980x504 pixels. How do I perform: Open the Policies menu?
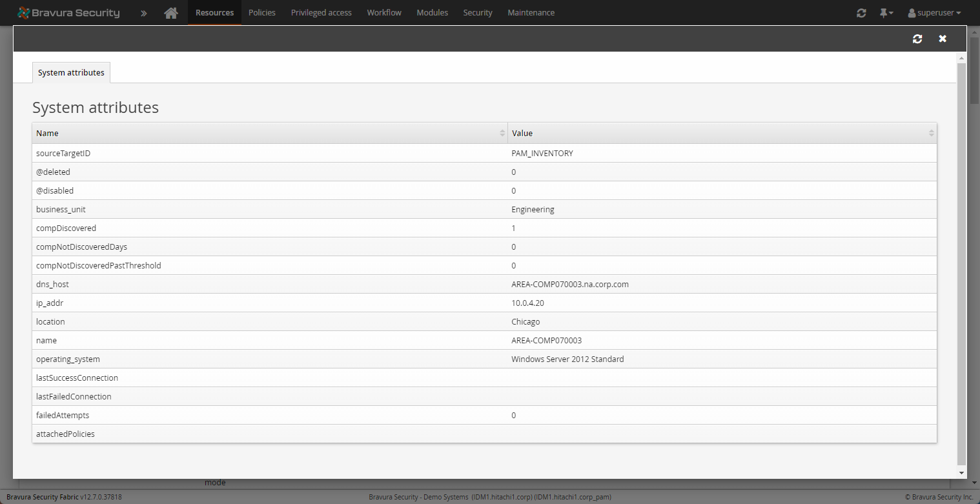[x=261, y=12]
